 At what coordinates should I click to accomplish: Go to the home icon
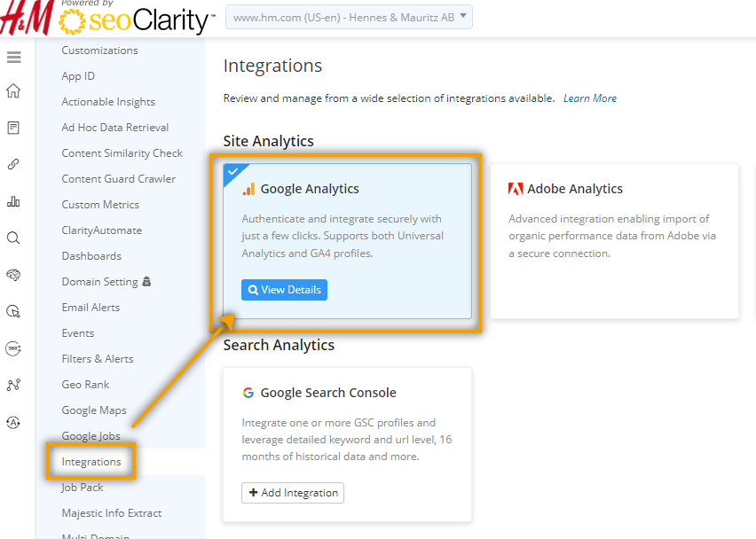tap(13, 91)
